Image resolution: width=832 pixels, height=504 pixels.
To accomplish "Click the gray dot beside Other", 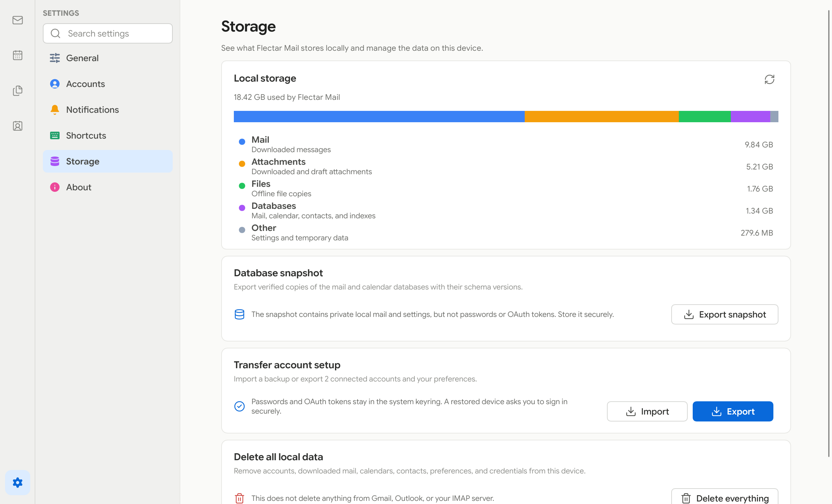I will click(242, 230).
